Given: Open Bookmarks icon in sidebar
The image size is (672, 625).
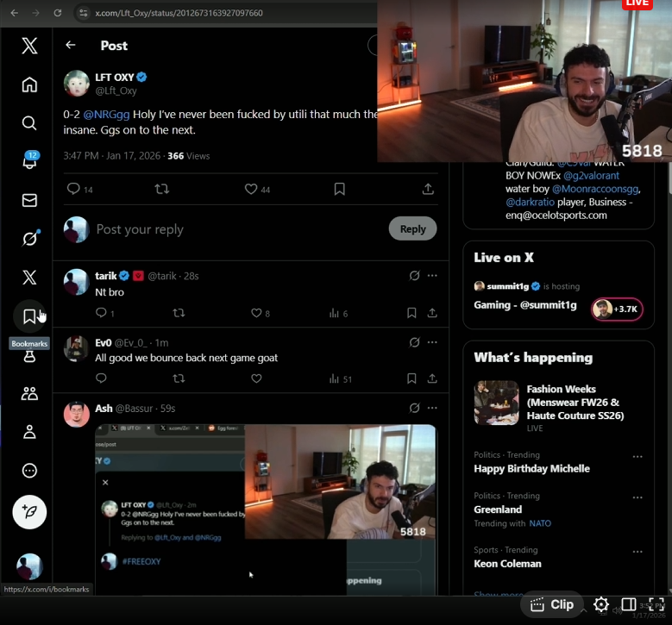Looking at the screenshot, I should [x=29, y=316].
